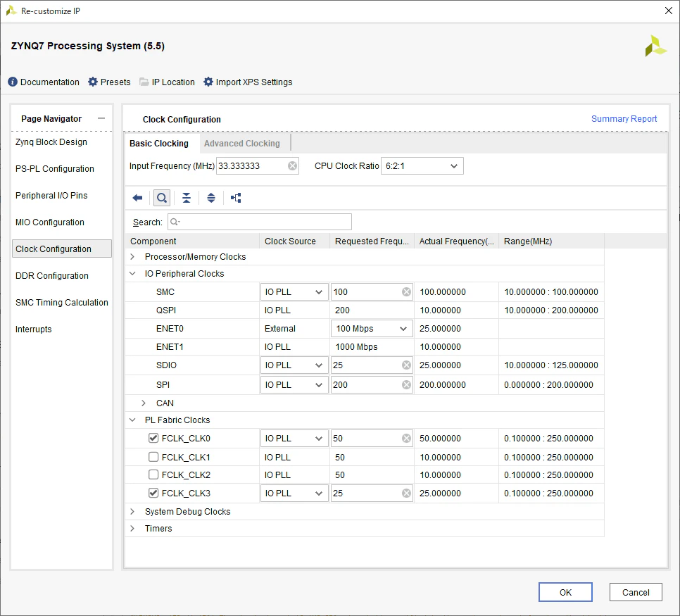Clear the SMC requested frequency value
Screen dimensions: 680x616
[x=406, y=292]
